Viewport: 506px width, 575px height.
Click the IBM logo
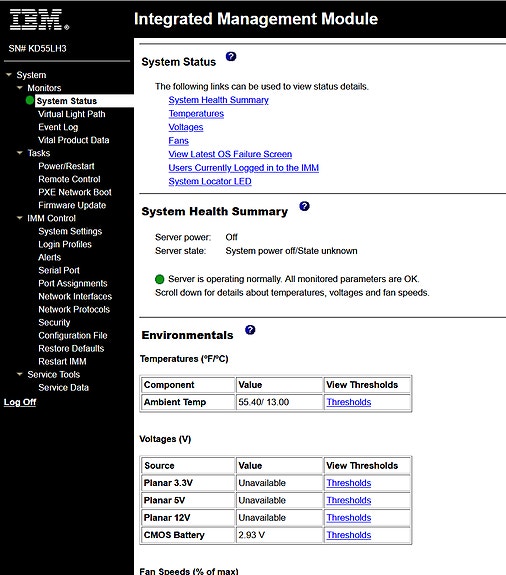pyautogui.click(x=39, y=19)
